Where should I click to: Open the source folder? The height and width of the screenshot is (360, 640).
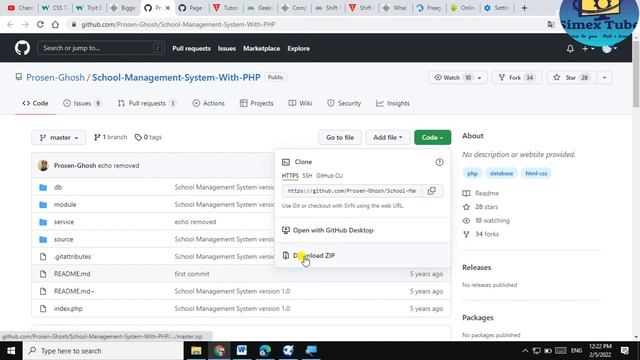click(x=64, y=239)
